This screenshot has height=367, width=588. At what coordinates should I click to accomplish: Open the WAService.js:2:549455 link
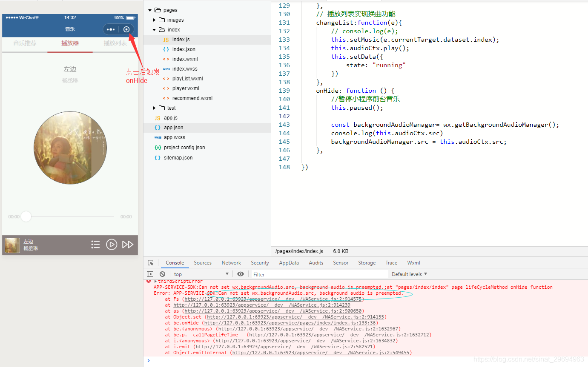(321, 353)
